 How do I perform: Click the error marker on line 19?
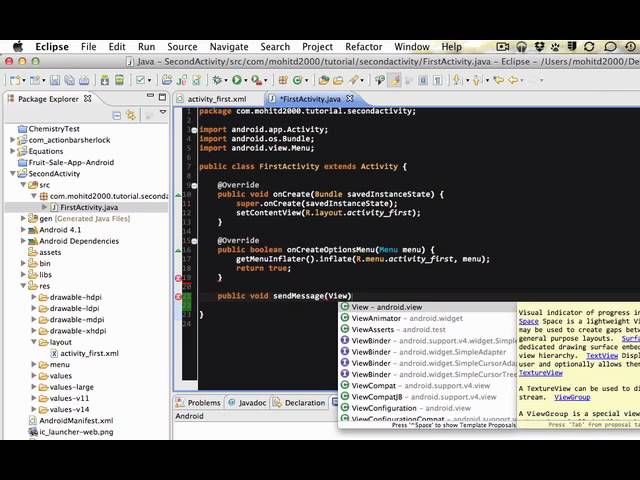(x=178, y=278)
